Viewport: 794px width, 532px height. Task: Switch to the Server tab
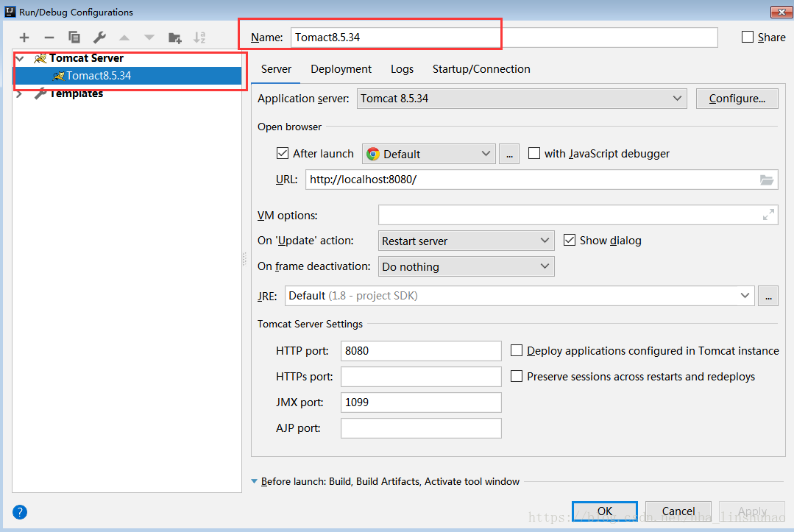[x=276, y=69]
